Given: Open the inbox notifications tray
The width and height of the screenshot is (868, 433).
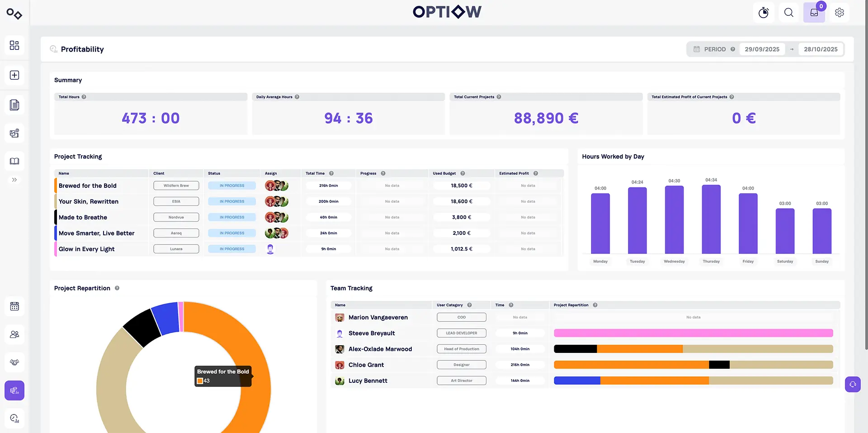Looking at the screenshot, I should 814,13.
